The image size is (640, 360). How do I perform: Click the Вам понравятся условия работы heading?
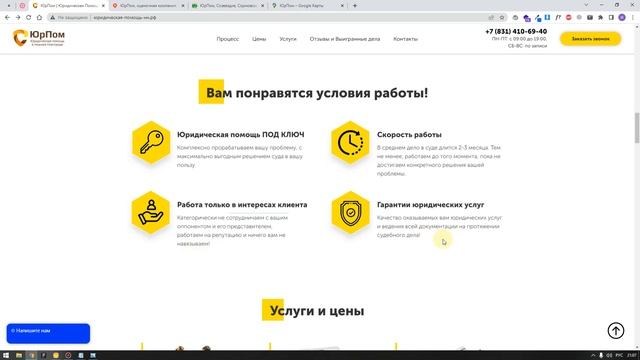(317, 93)
